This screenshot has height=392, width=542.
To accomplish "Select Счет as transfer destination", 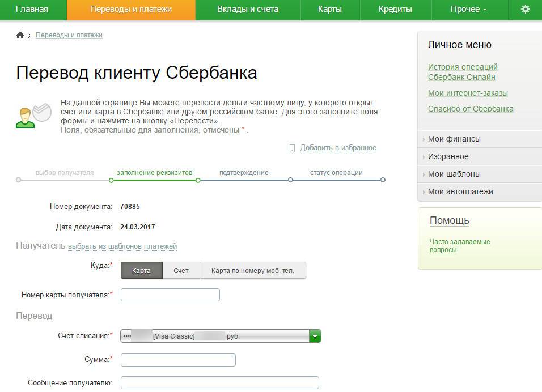I will [181, 270].
